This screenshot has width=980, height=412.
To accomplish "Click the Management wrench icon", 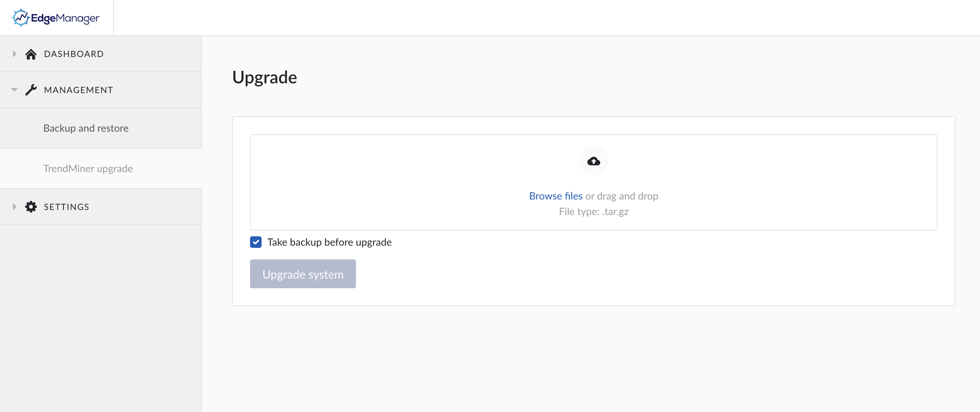I will (x=31, y=89).
